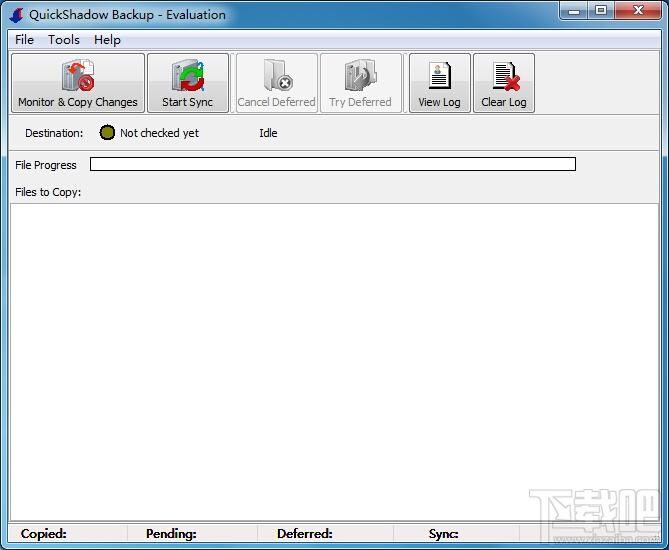Clear the log with Clear Log

(504, 83)
